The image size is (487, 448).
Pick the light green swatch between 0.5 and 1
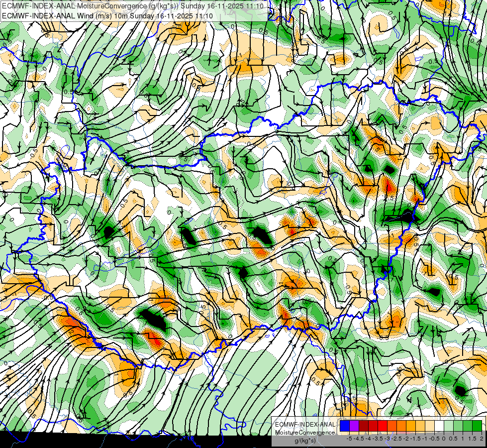pyautogui.click(x=458, y=426)
